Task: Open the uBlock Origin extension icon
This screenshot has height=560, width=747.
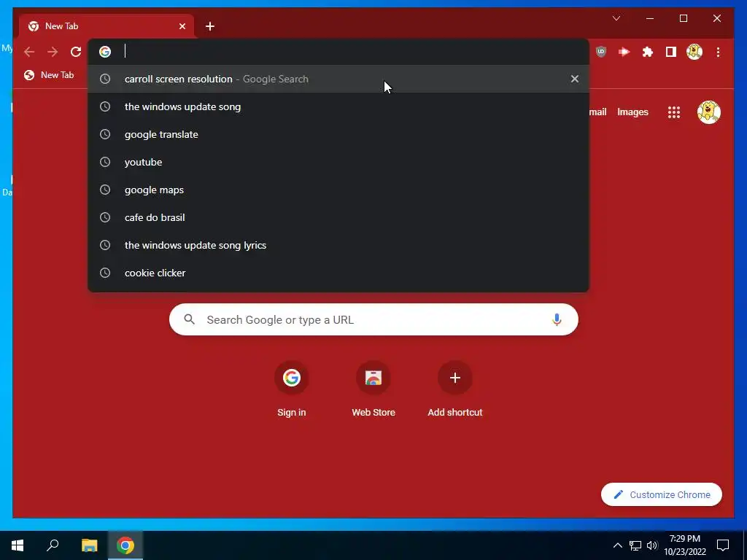Action: pos(601,52)
